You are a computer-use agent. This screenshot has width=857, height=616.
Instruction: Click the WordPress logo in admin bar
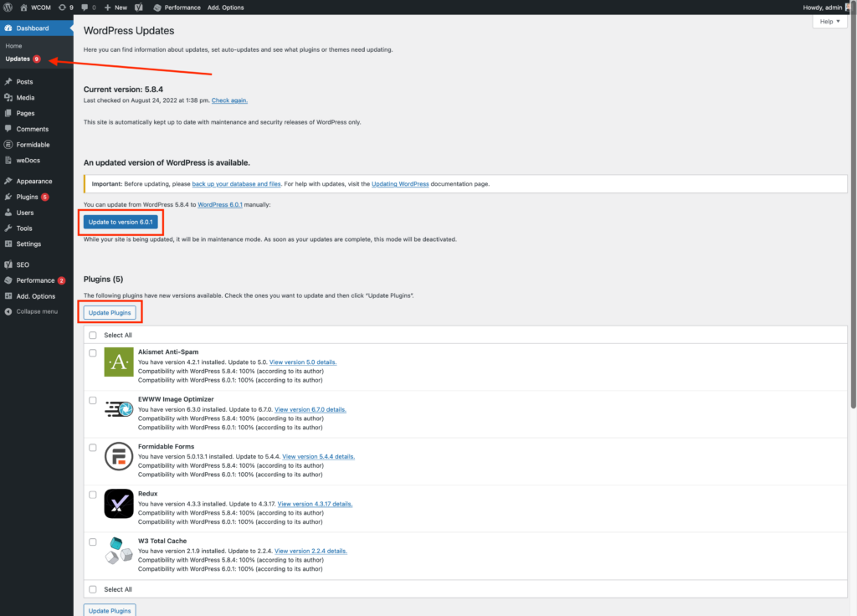[x=8, y=7]
